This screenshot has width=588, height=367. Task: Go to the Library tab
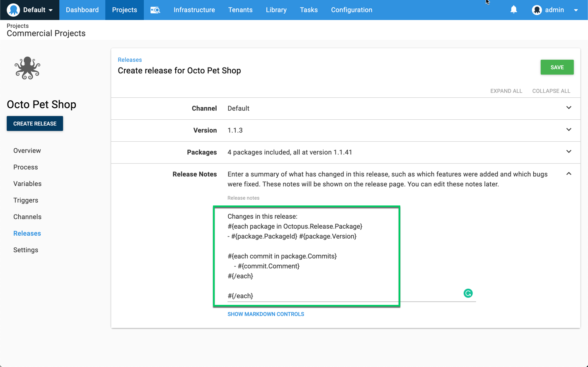click(x=276, y=10)
